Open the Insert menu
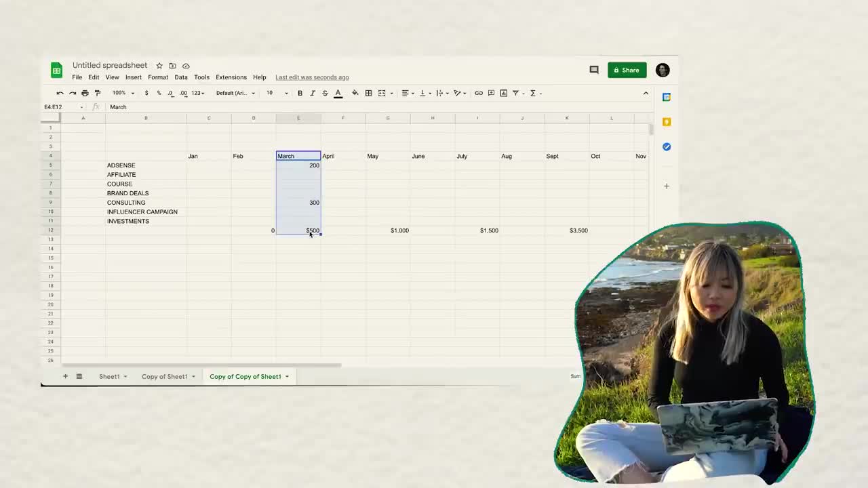This screenshot has height=488, width=868. point(133,77)
